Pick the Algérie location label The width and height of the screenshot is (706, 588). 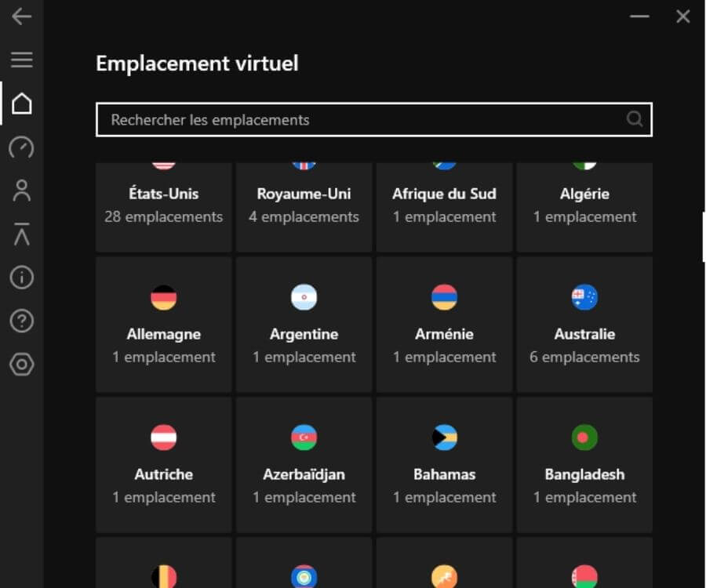pos(584,194)
